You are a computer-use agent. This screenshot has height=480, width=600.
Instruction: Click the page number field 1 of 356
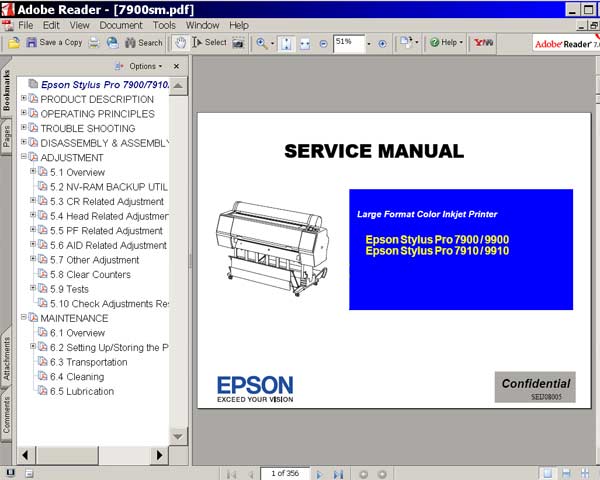(x=285, y=473)
